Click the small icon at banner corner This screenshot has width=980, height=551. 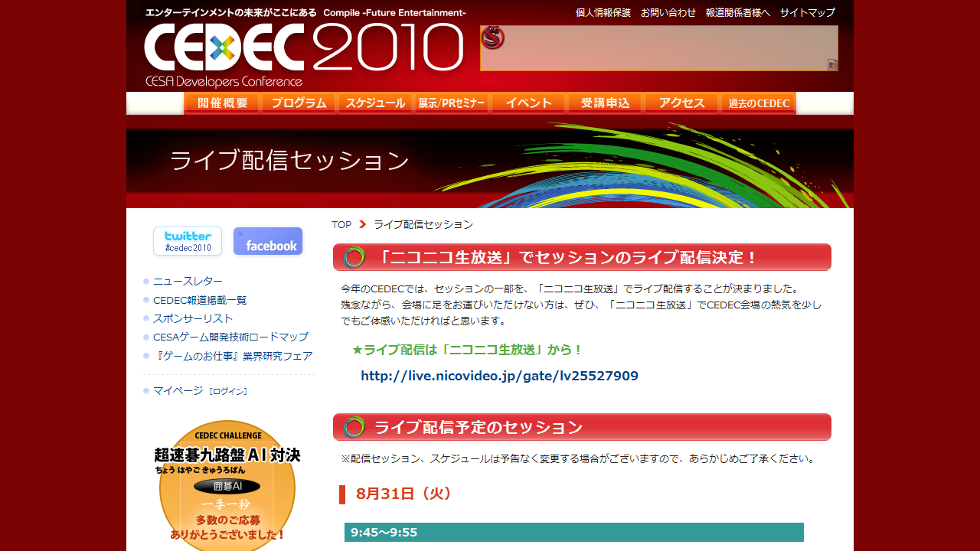pyautogui.click(x=832, y=64)
